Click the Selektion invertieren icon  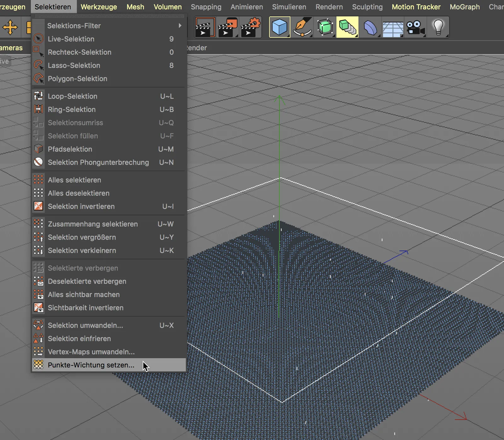(38, 206)
